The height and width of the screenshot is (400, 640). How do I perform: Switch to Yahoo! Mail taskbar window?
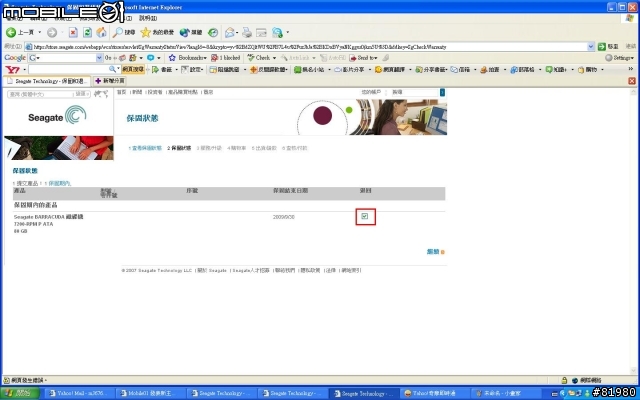pos(78,393)
